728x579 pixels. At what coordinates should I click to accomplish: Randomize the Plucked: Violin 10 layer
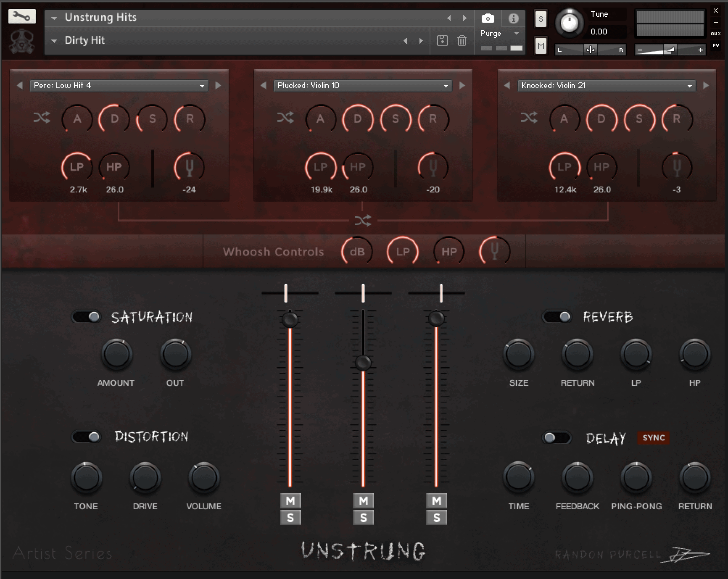pyautogui.click(x=285, y=118)
